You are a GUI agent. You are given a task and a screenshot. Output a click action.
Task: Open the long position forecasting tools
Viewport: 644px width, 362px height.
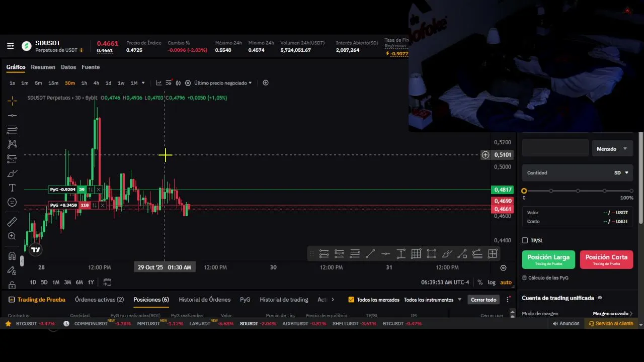[12, 159]
